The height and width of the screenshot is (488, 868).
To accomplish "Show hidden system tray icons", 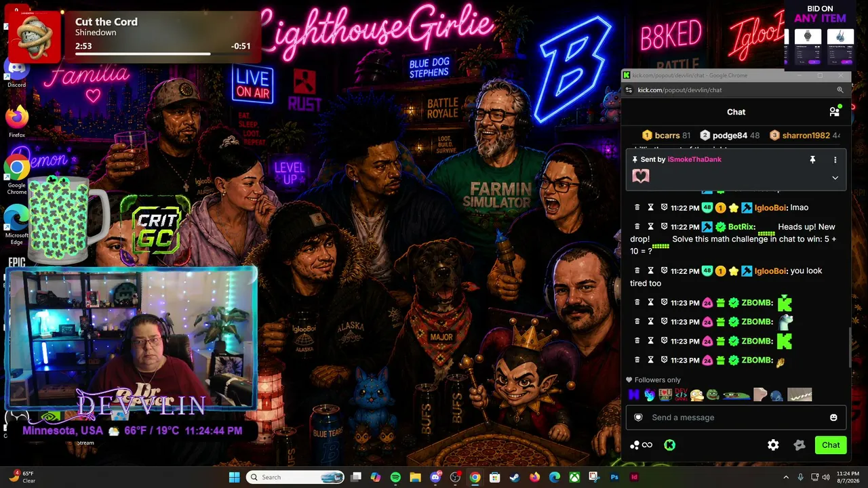I will 786,477.
